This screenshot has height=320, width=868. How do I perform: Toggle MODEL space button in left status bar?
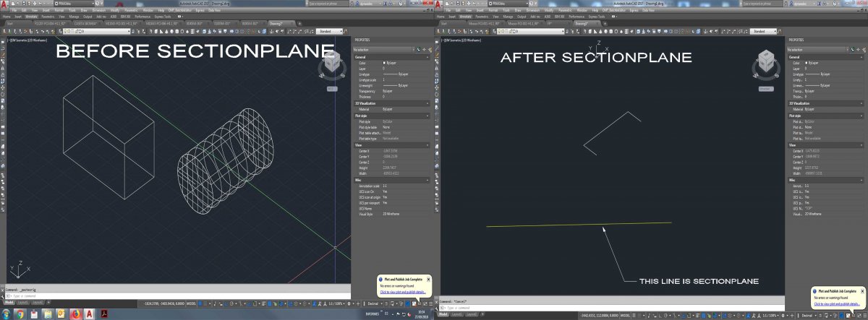pyautogui.click(x=192, y=304)
